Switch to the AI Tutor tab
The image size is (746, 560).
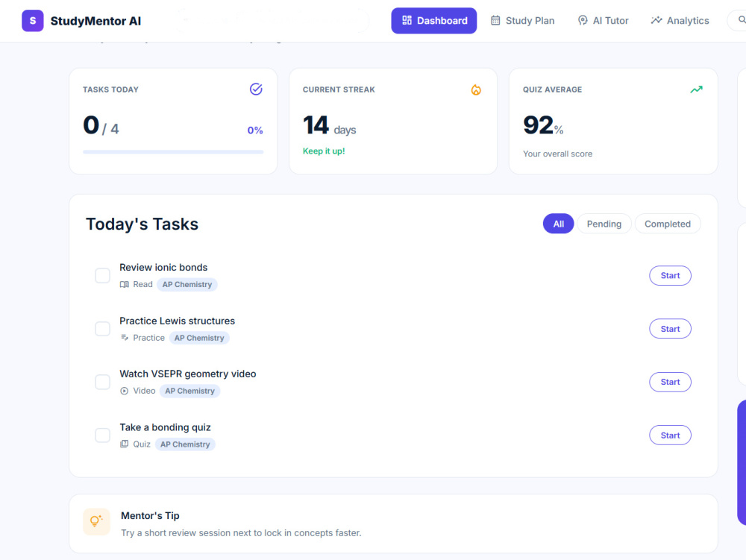[603, 20]
